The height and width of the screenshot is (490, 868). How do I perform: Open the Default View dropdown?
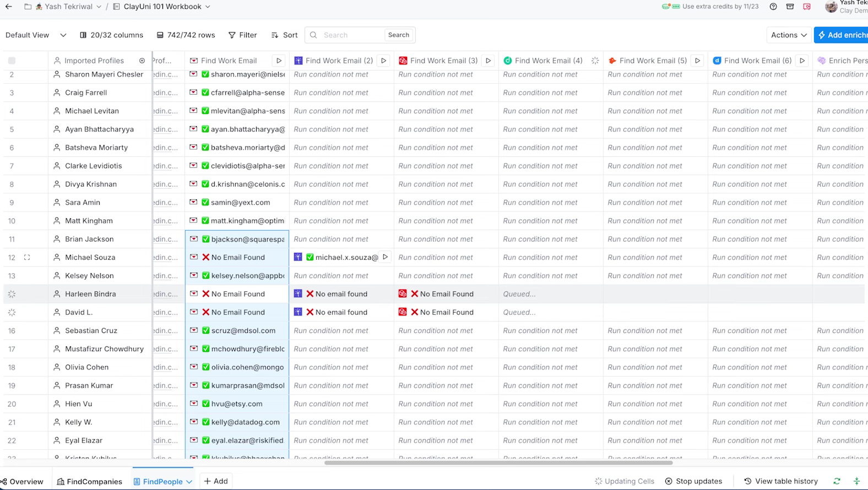click(x=36, y=35)
